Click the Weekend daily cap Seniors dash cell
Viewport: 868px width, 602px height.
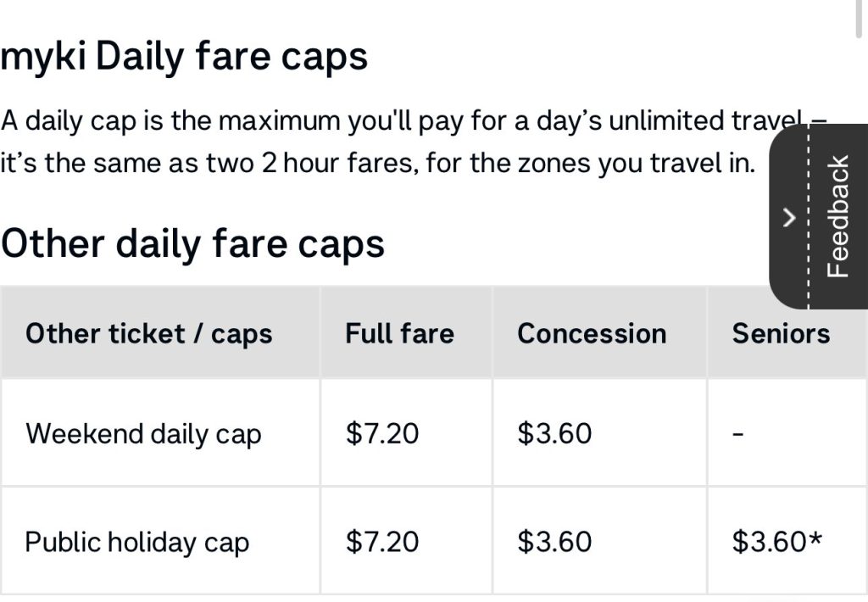point(738,434)
